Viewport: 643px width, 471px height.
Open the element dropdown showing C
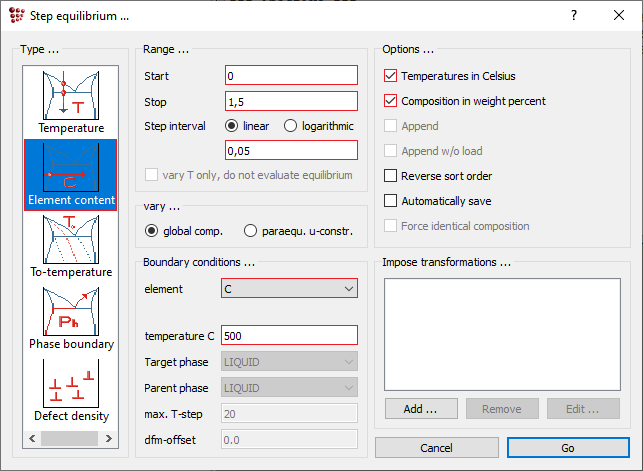click(x=288, y=289)
